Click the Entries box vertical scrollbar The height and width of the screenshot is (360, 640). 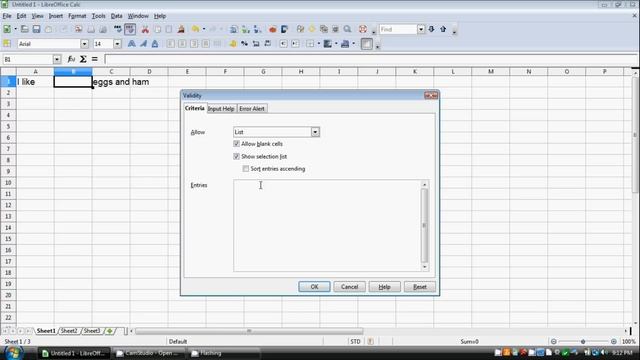tap(424, 225)
